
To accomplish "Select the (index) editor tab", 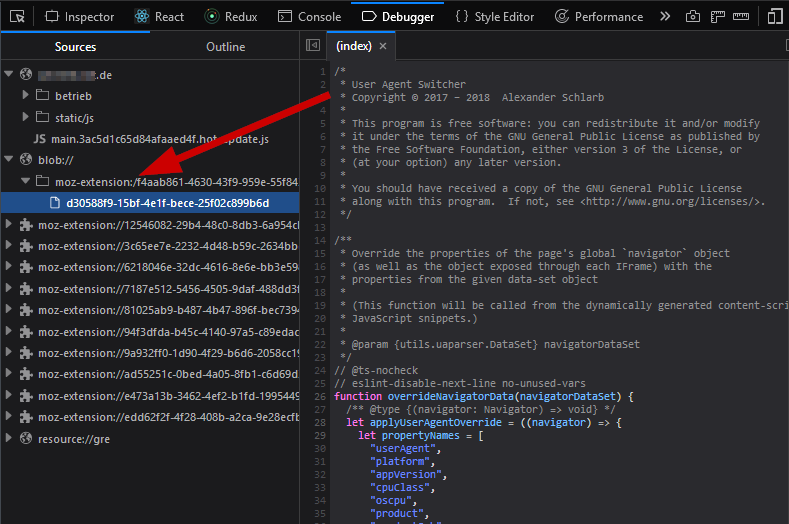I will (x=354, y=46).
